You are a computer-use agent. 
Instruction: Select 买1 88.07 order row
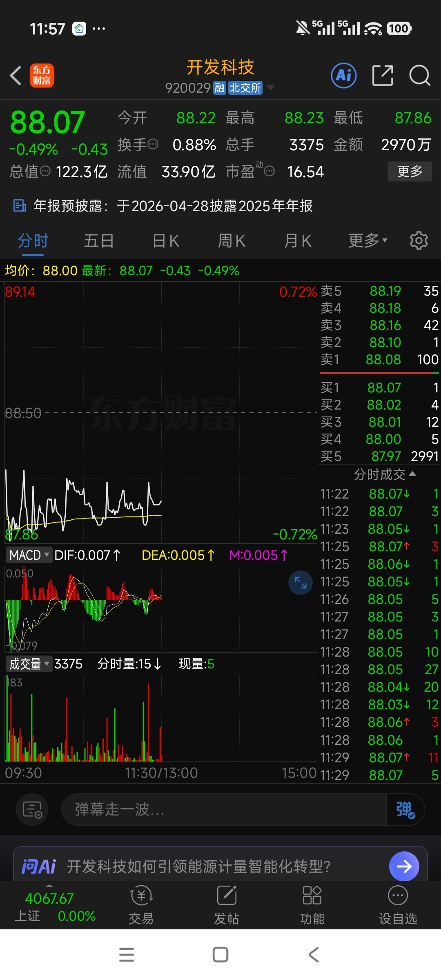pos(380,388)
